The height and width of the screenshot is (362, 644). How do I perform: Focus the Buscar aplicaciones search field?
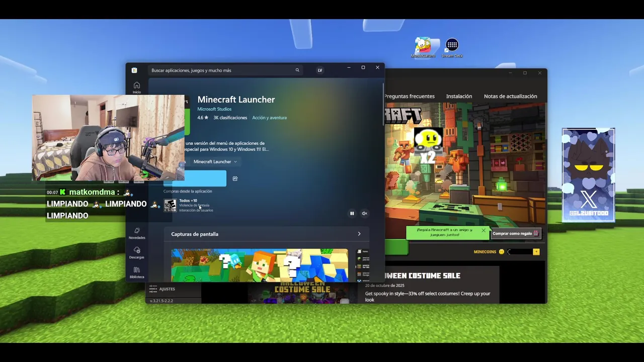(225, 70)
